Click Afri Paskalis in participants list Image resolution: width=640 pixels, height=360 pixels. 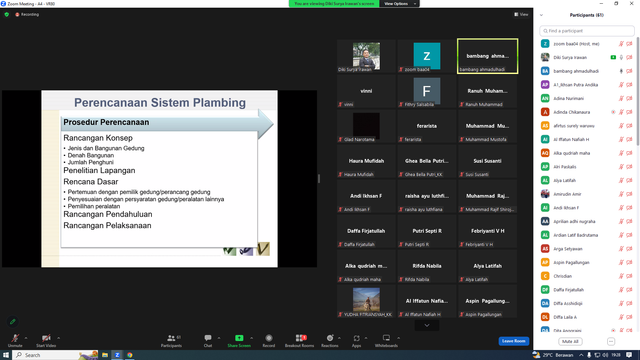565,167
